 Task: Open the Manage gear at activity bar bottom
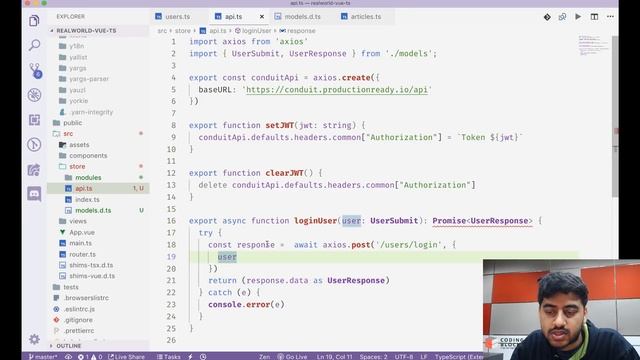tap(34, 339)
